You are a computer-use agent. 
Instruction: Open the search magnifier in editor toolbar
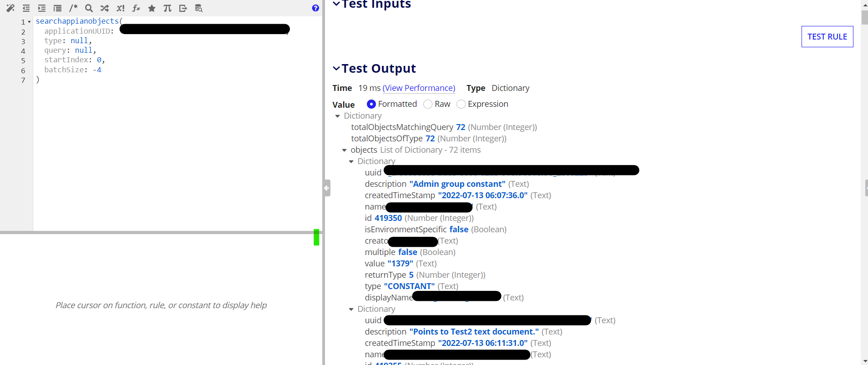pyautogui.click(x=89, y=8)
